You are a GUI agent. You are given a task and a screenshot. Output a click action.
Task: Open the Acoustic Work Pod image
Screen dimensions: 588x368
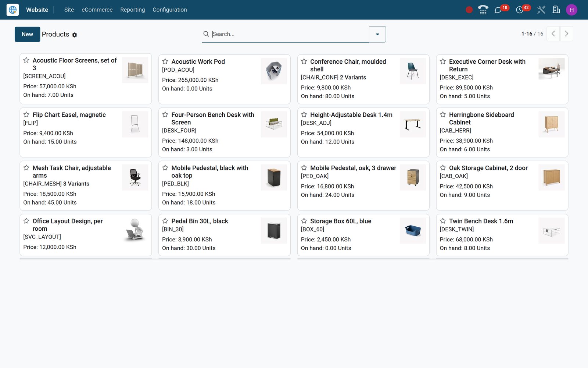pos(274,71)
